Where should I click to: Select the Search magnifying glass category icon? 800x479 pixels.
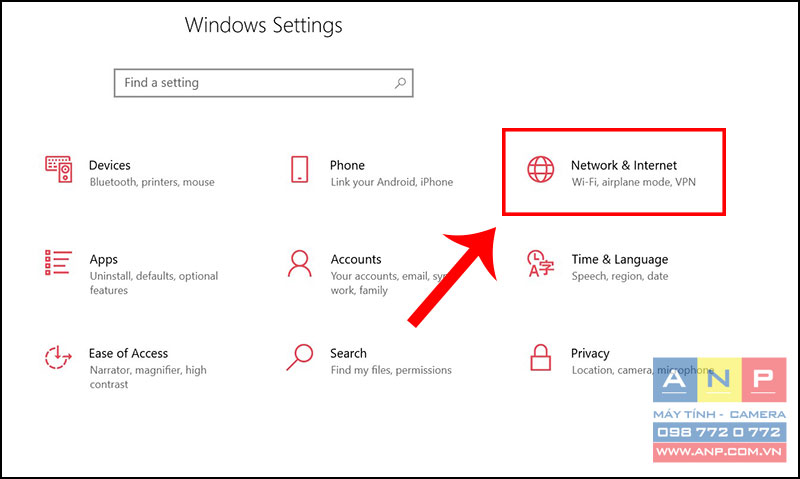[299, 357]
